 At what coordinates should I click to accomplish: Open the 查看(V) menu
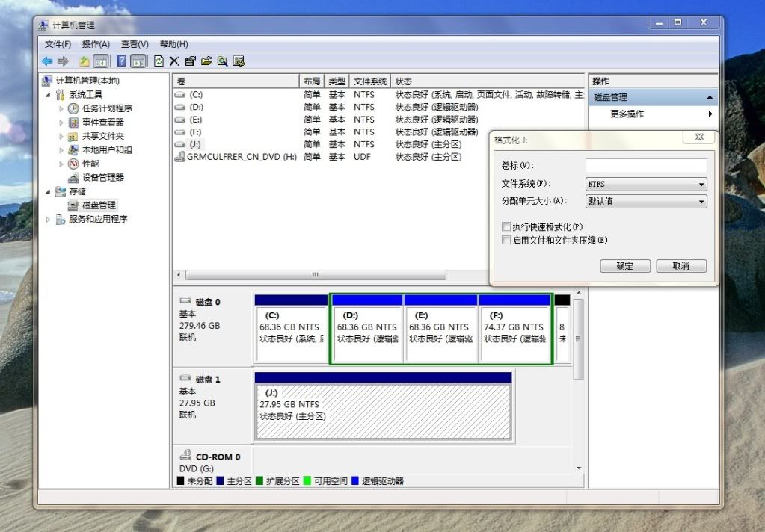click(135, 44)
